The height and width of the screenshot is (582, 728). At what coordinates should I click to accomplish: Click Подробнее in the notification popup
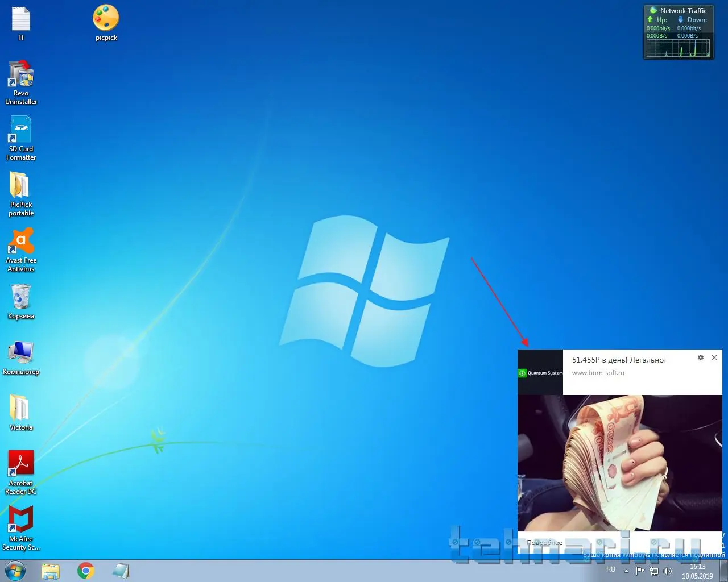(544, 543)
